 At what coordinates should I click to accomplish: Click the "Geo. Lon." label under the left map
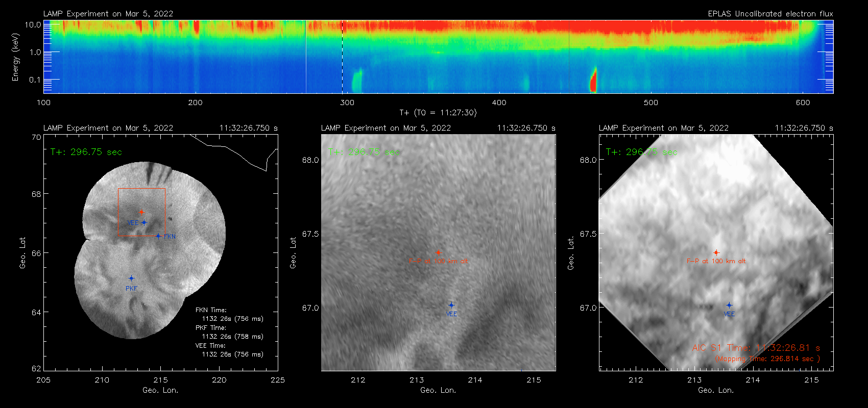tap(160, 390)
